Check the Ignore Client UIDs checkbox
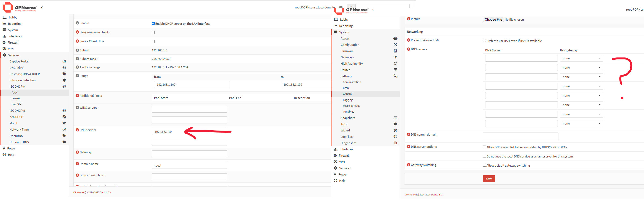The image size is (644, 200). [153, 42]
